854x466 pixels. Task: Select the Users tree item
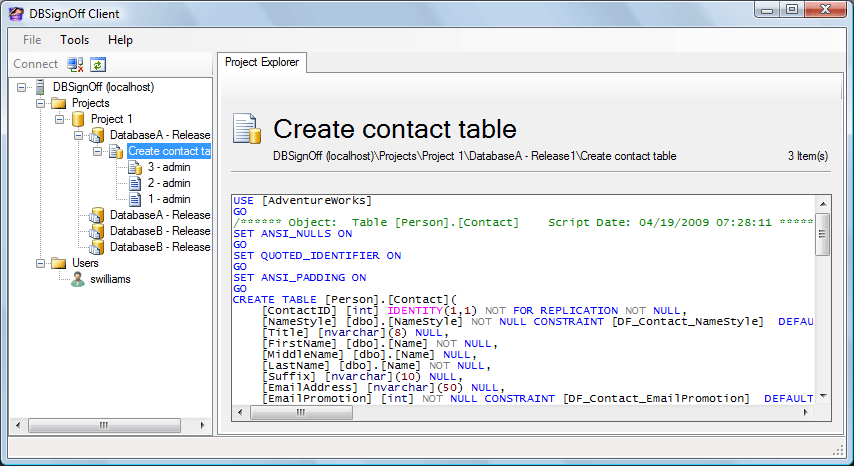85,263
